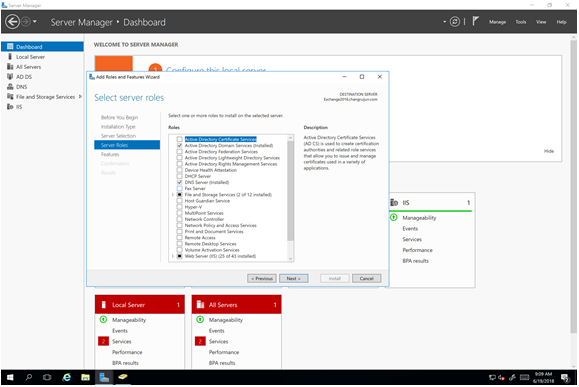Check the Remote Access role checkbox
The image size is (579, 387).
point(179,237)
